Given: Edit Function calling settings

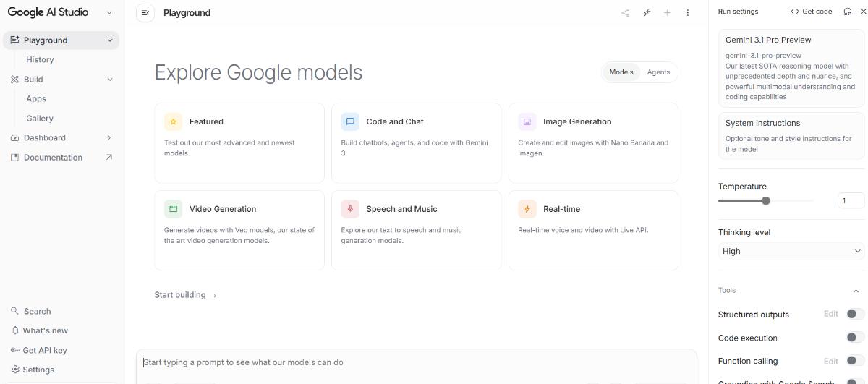Looking at the screenshot, I should (830, 360).
